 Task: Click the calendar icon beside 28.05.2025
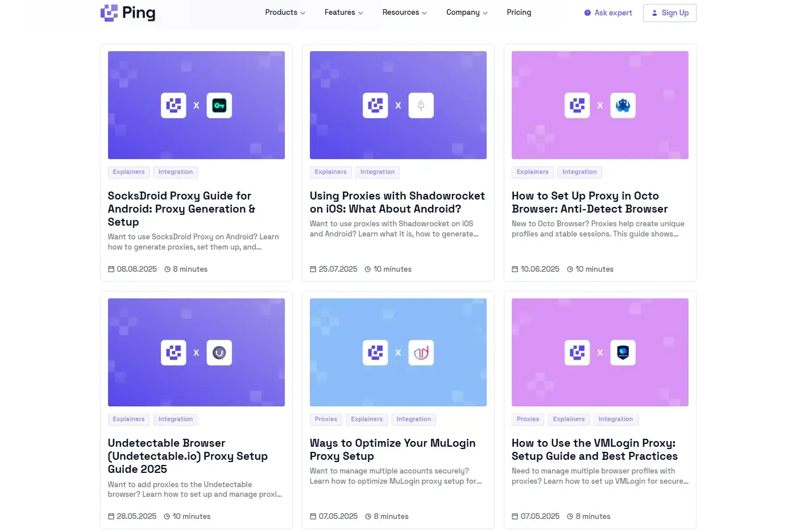[111, 516]
